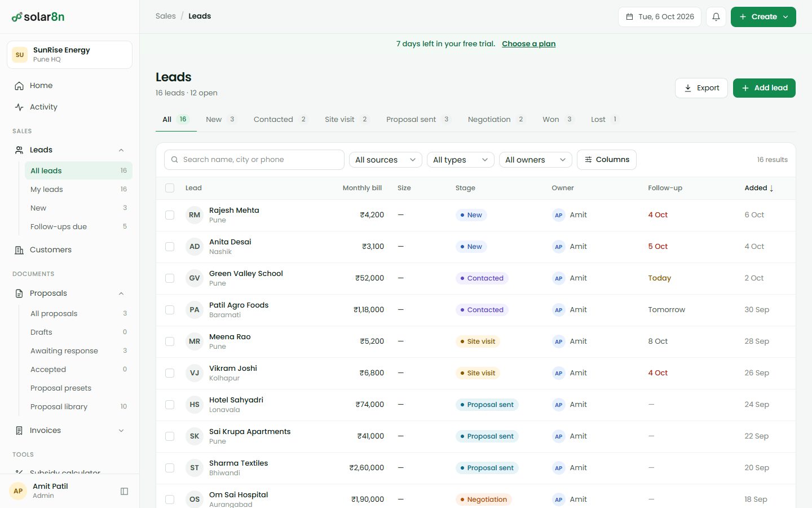This screenshot has height=508, width=812.
Task: Collapse sidebar using panel icon
Action: coord(125,491)
